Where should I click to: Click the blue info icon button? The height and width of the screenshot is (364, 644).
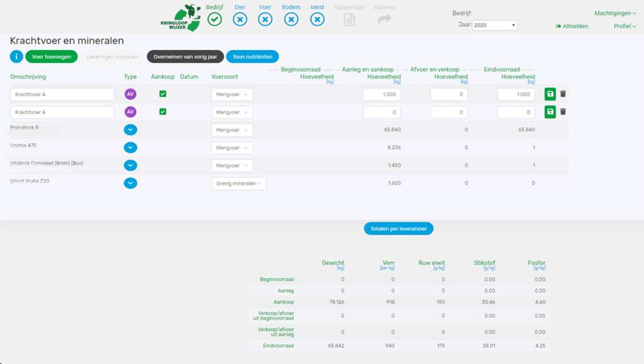click(16, 57)
